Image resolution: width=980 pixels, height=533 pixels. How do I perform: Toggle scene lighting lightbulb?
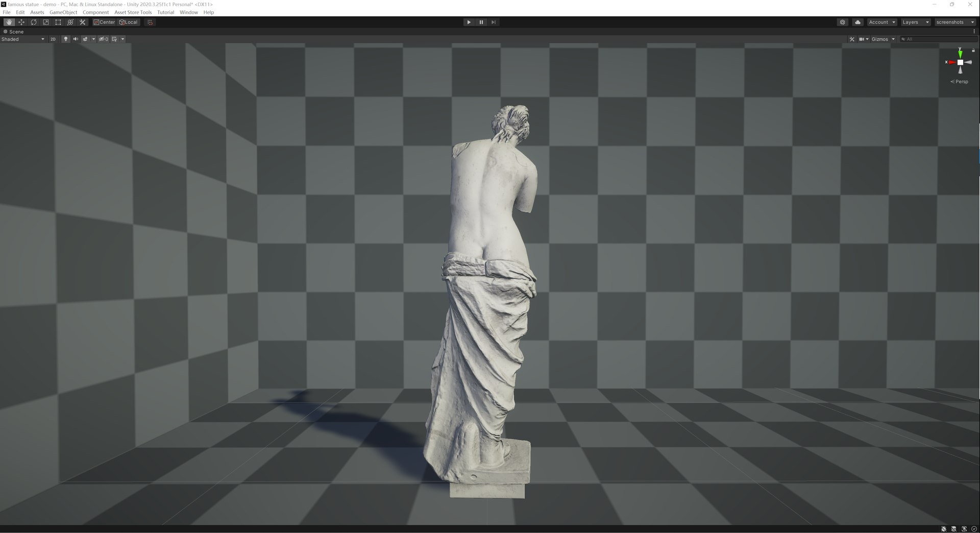(65, 39)
